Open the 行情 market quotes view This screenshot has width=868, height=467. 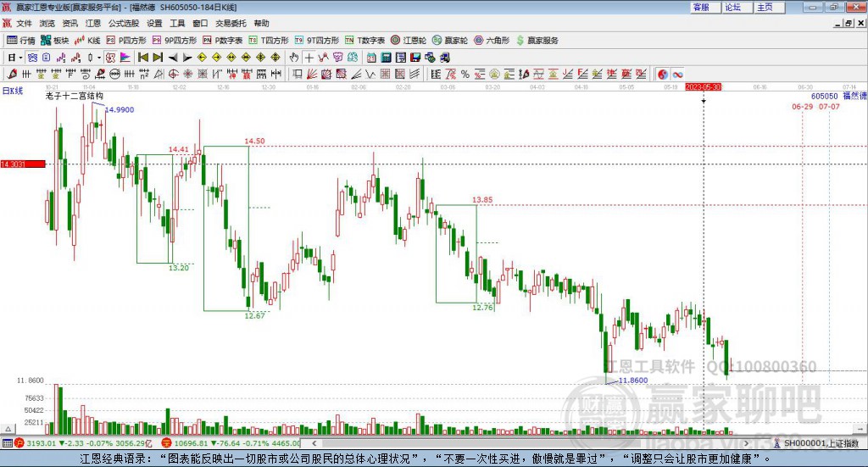click(x=20, y=41)
